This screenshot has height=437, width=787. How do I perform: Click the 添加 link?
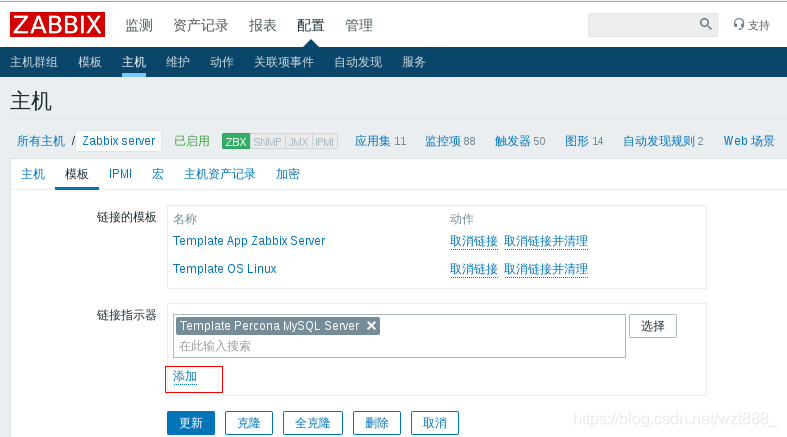(x=185, y=377)
